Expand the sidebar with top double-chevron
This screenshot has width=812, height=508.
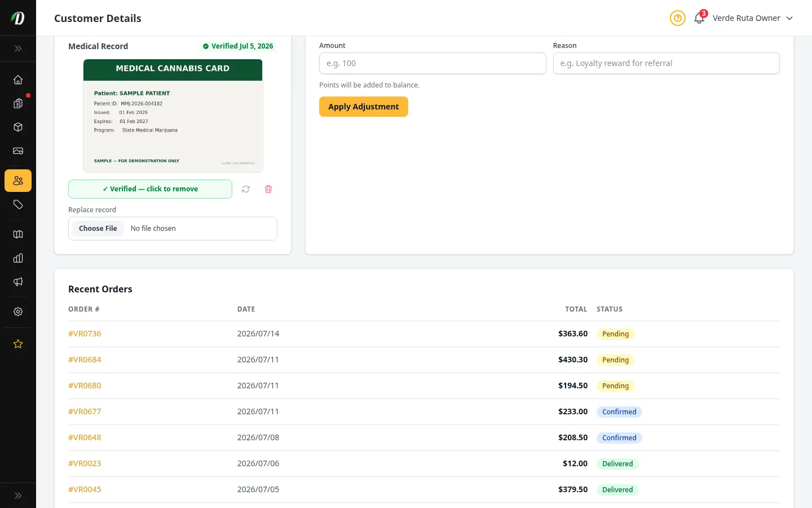pyautogui.click(x=18, y=49)
